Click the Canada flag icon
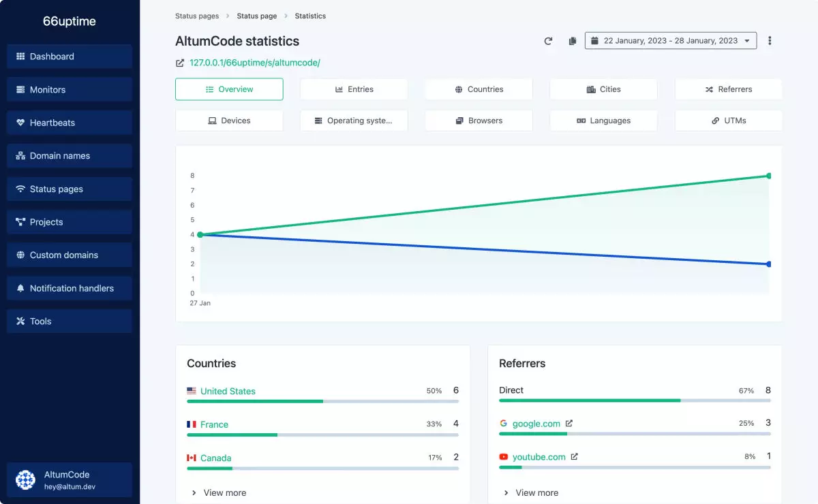This screenshot has height=504, width=818. coord(192,458)
